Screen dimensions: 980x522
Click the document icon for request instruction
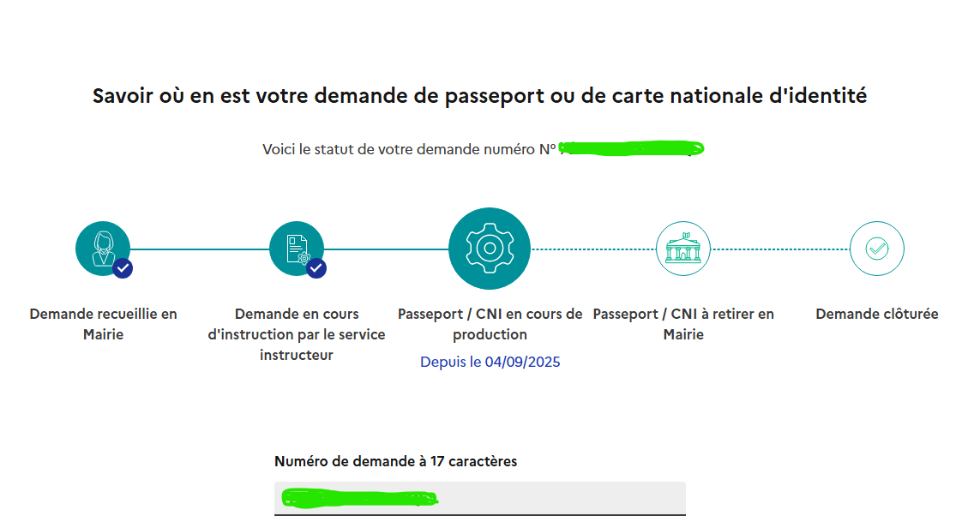coord(296,248)
